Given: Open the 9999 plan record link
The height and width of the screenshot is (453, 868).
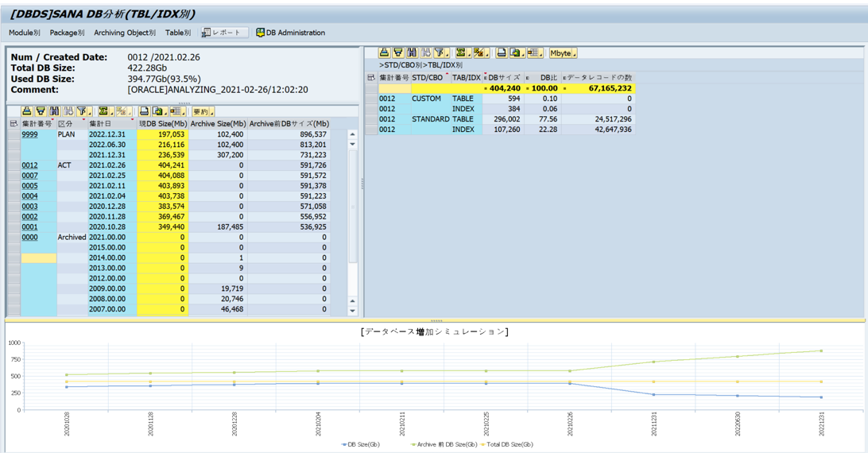Looking at the screenshot, I should point(29,134).
